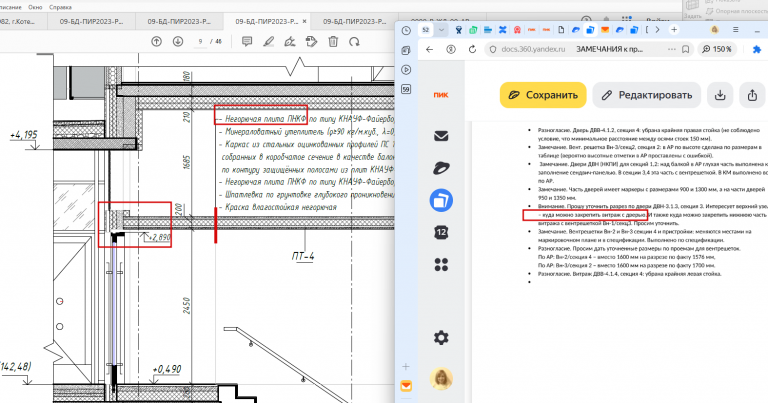Viewport: 768px width, 403px height.
Task: Switch to the orange mail icon browser tab
Action: 605,30
